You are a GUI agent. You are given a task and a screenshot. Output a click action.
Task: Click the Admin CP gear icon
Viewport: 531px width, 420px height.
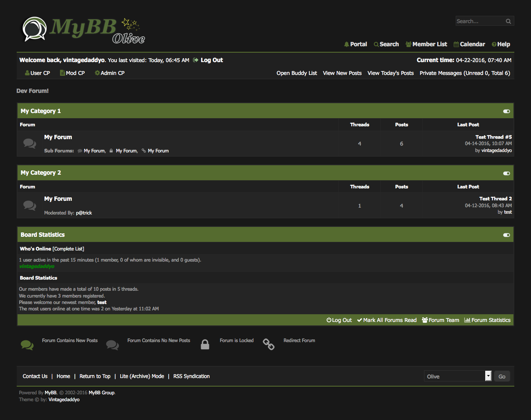(x=97, y=73)
